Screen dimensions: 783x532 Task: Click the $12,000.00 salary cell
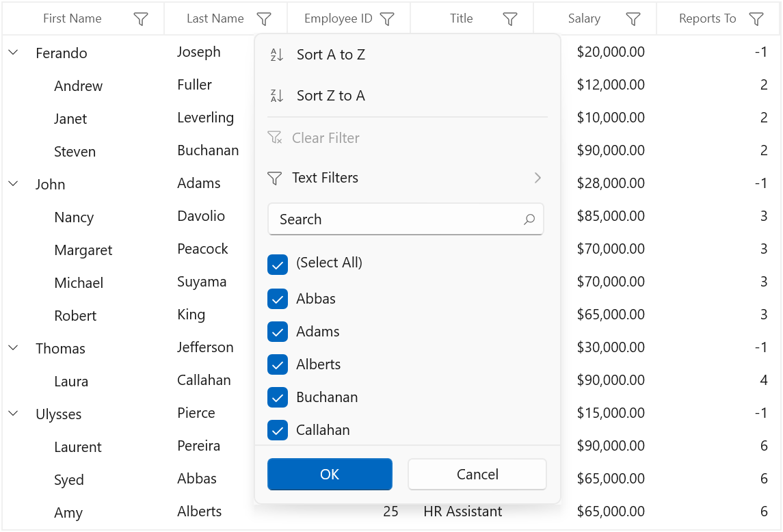(x=611, y=85)
